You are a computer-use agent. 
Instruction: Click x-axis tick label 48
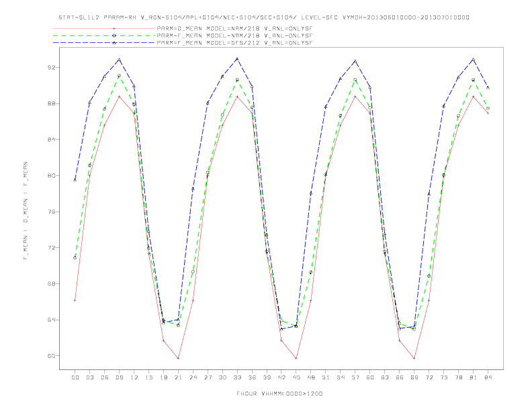(x=311, y=377)
